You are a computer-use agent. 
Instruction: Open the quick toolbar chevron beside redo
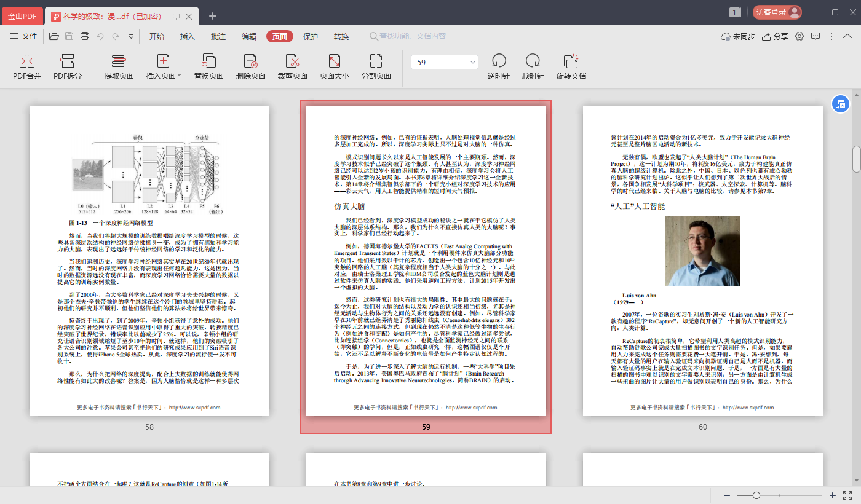pos(130,36)
